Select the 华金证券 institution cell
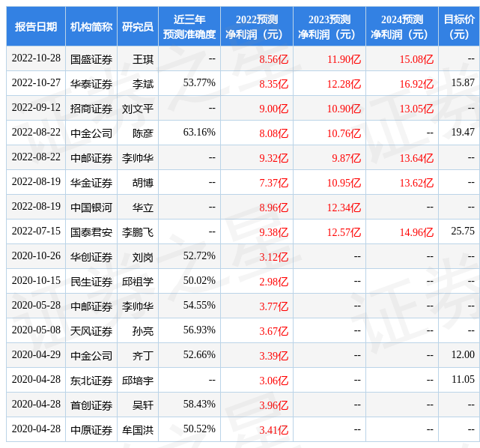This screenshot has height=448, width=480. (x=91, y=183)
